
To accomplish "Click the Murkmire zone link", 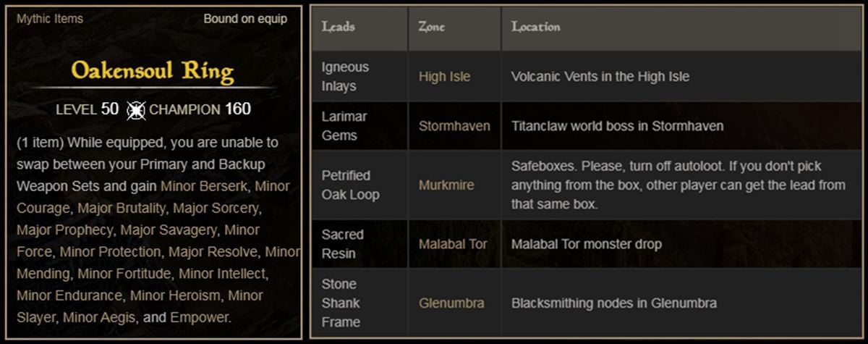I will point(446,185).
